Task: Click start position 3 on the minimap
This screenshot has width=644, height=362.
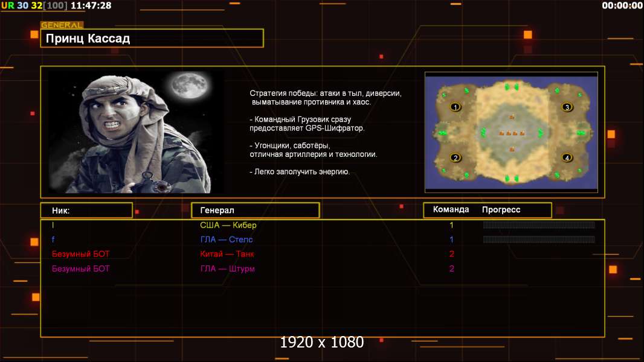Action: [567, 107]
